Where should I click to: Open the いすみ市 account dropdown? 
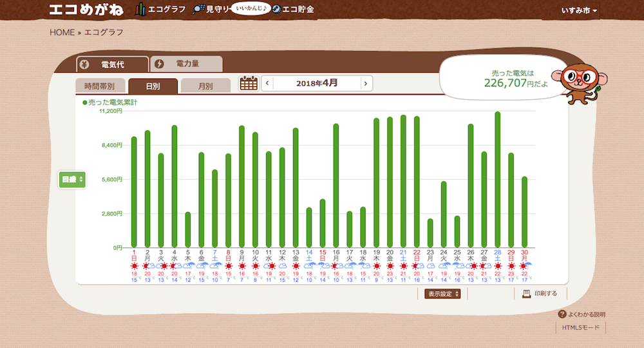click(579, 11)
